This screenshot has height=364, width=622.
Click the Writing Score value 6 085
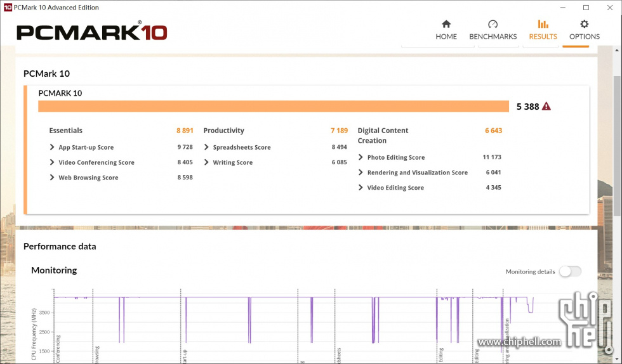pyautogui.click(x=339, y=162)
